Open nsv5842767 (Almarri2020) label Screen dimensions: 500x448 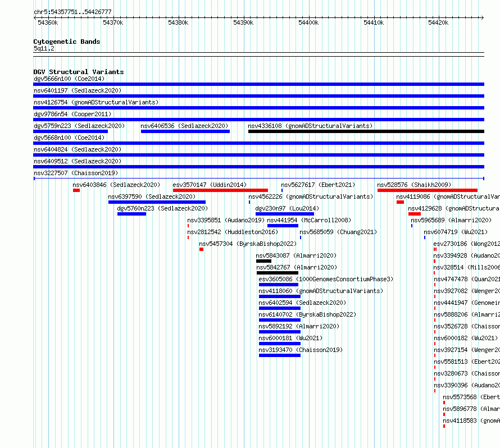[x=297, y=267]
